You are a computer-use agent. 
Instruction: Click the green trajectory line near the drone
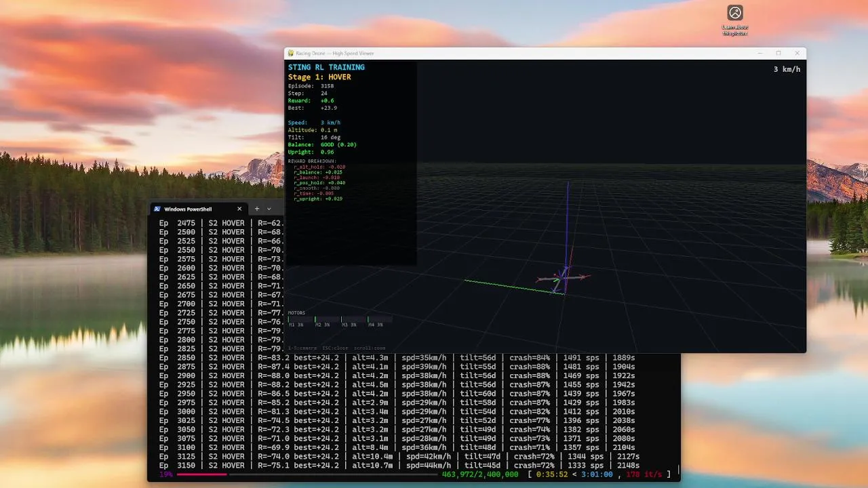pyautogui.click(x=513, y=287)
